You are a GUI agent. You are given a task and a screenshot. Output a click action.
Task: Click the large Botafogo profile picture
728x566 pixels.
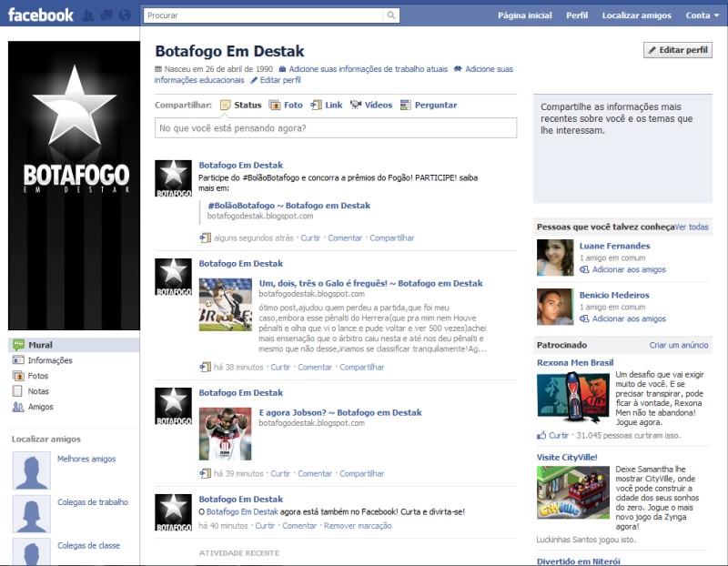pyautogui.click(x=74, y=186)
